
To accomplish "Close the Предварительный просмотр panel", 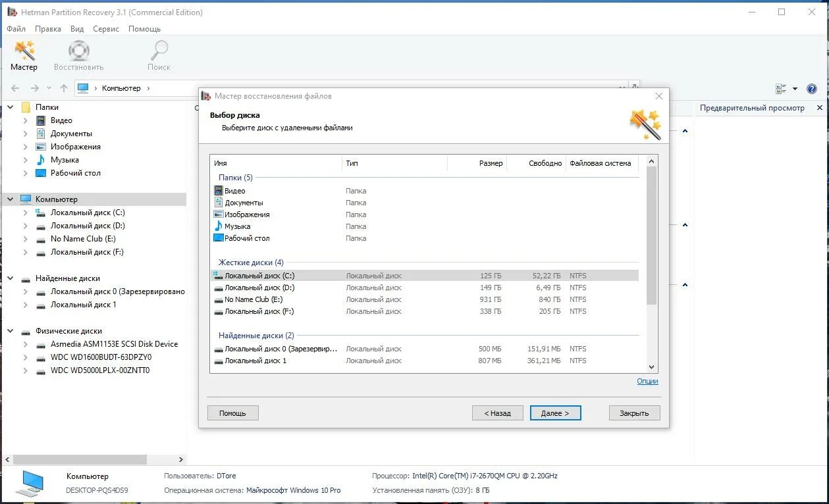I will [x=820, y=108].
